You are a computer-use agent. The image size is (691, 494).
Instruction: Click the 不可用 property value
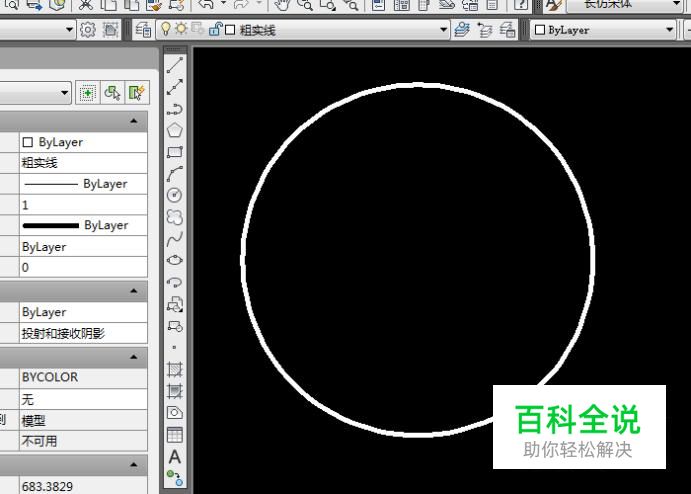83,441
